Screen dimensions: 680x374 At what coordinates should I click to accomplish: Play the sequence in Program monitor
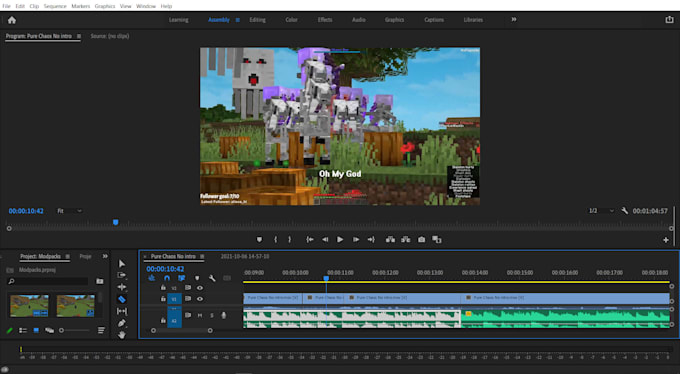click(340, 239)
